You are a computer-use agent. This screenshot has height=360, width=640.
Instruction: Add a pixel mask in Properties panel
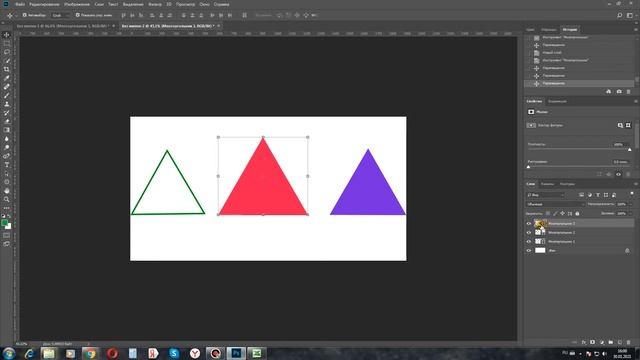click(620, 125)
